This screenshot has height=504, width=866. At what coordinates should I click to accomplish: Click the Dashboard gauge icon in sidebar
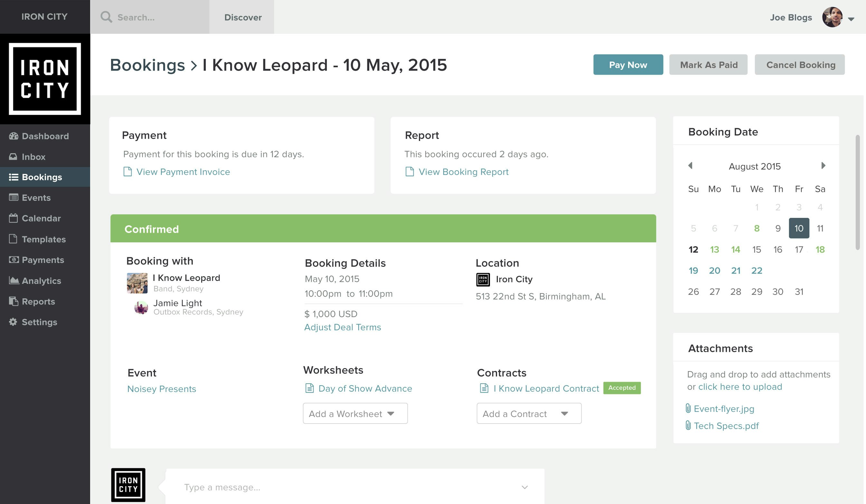[14, 136]
